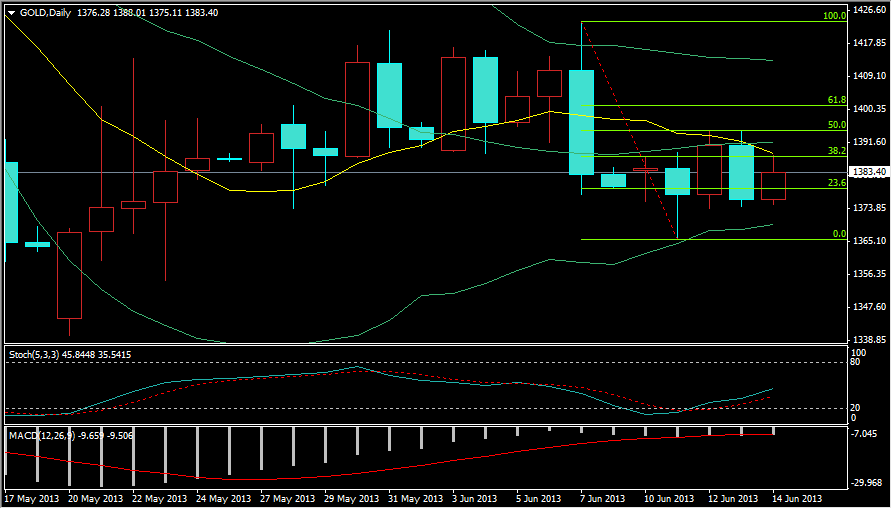Click the Fibonacci 38.2 level label
892x509 pixels.
coord(836,151)
